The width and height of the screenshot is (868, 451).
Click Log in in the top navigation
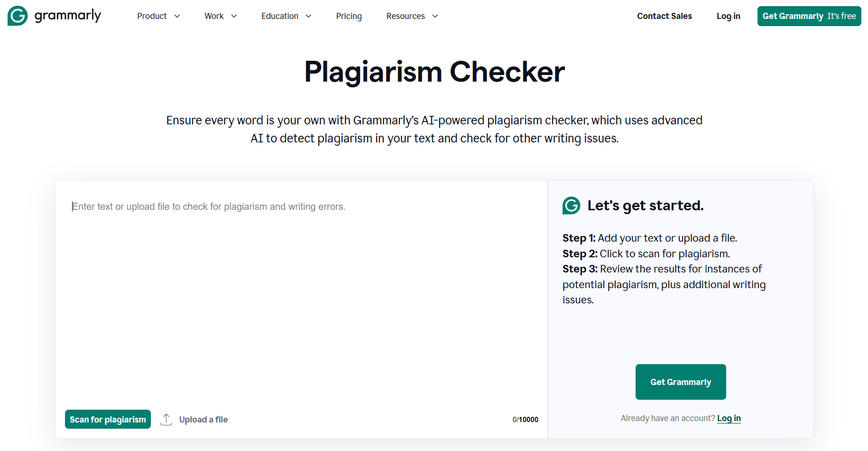[728, 16]
